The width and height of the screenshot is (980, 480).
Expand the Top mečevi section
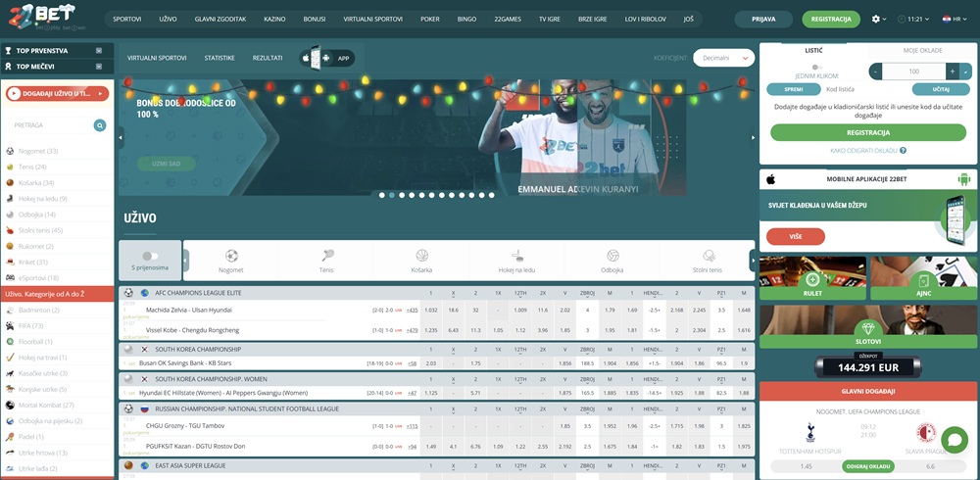[x=98, y=67]
